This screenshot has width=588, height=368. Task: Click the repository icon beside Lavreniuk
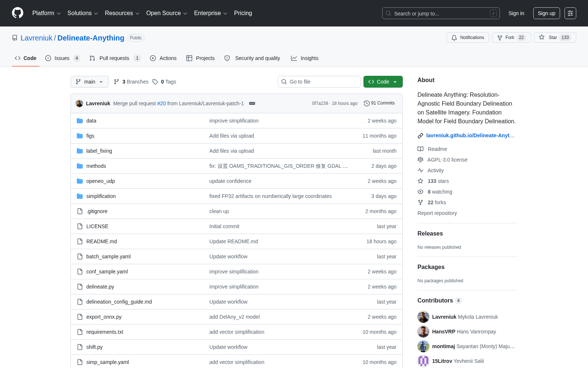point(15,38)
